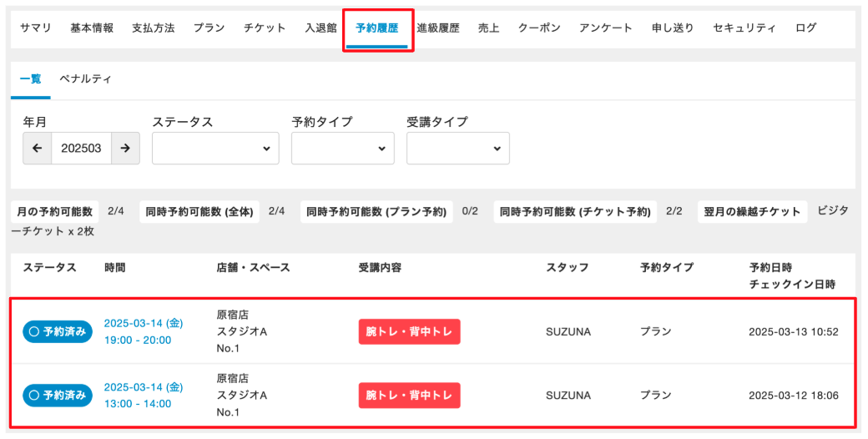
Task: Click 予約済み badge on the 19:00 reservation
Action: tap(58, 331)
